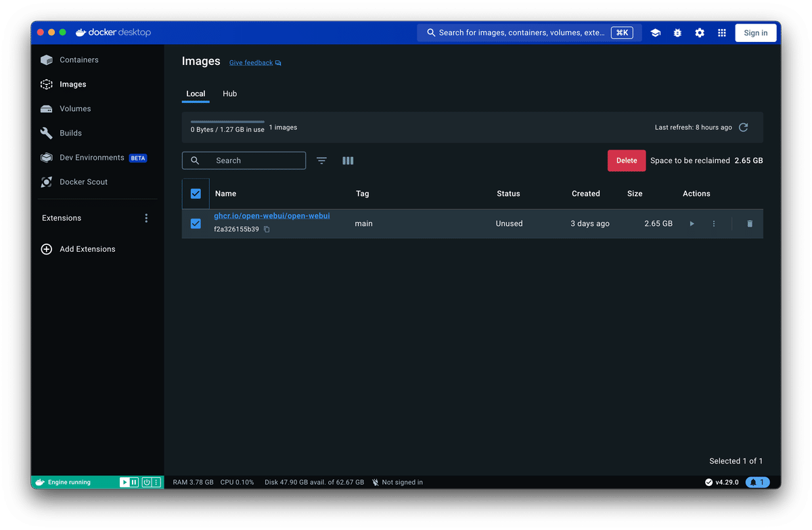Image resolution: width=812 pixels, height=530 pixels.
Task: Click the global search bar
Action: click(x=529, y=32)
